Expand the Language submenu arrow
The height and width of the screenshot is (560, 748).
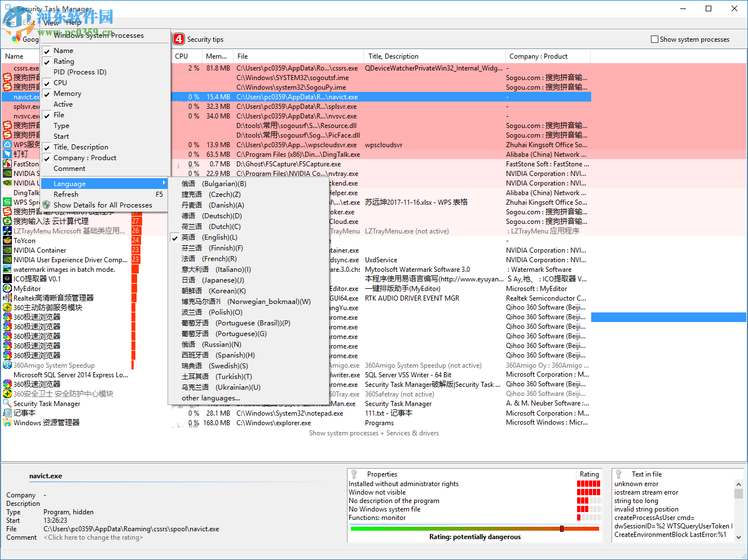[x=164, y=183]
